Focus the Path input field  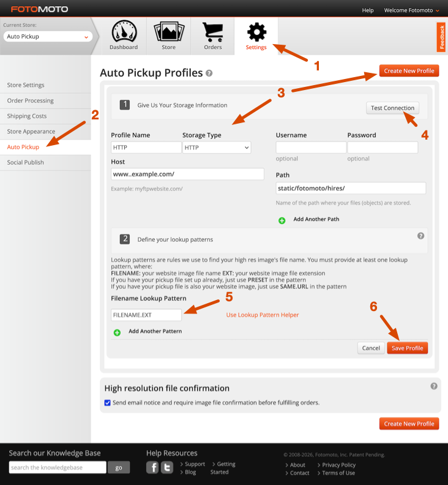tap(351, 189)
